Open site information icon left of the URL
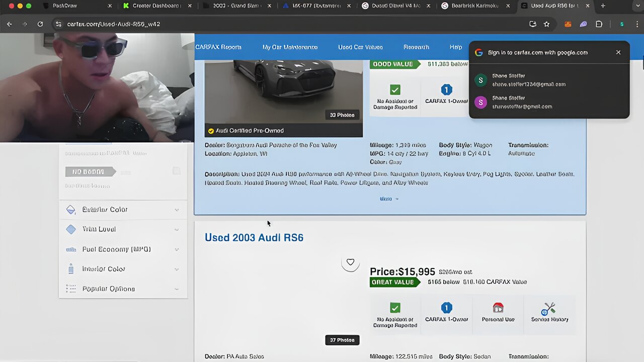644x362 pixels. (58, 24)
